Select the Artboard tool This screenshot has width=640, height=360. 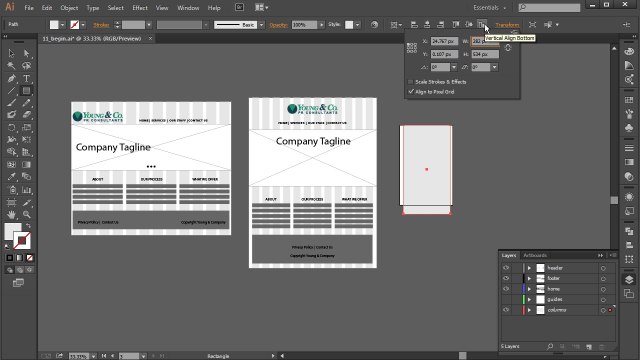click(11, 202)
